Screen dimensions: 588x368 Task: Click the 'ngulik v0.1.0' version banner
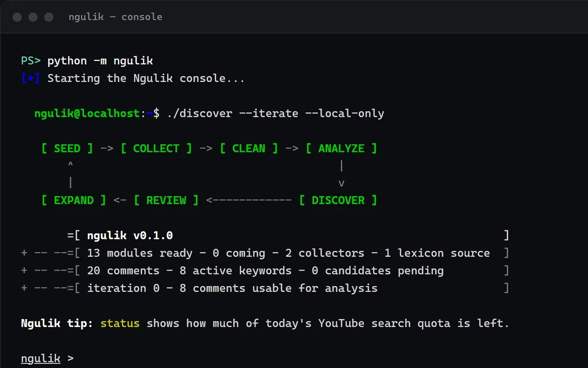point(130,235)
